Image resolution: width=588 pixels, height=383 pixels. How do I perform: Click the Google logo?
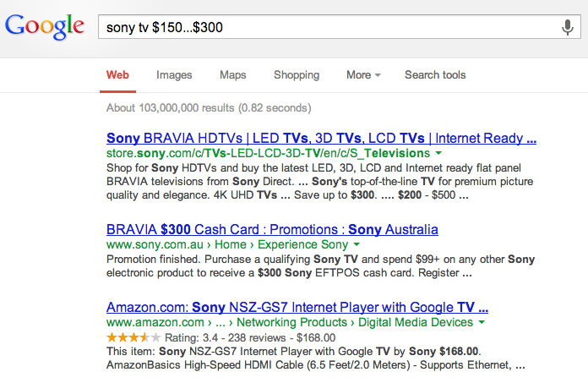[45, 26]
